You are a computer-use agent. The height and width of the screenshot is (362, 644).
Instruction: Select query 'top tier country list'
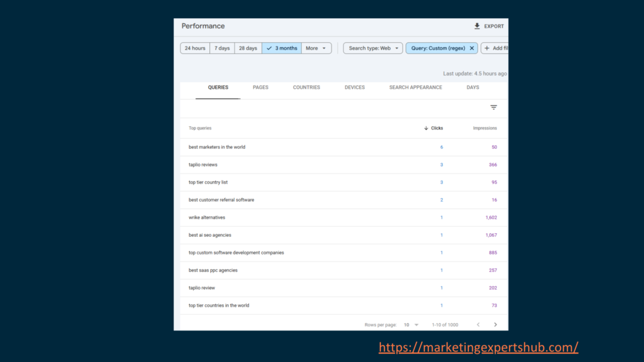pyautogui.click(x=208, y=182)
